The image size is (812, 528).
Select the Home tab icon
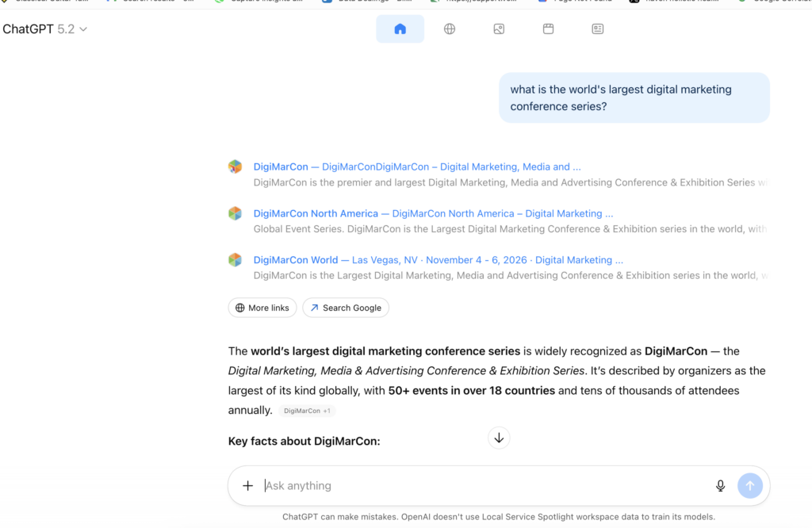tap(400, 29)
